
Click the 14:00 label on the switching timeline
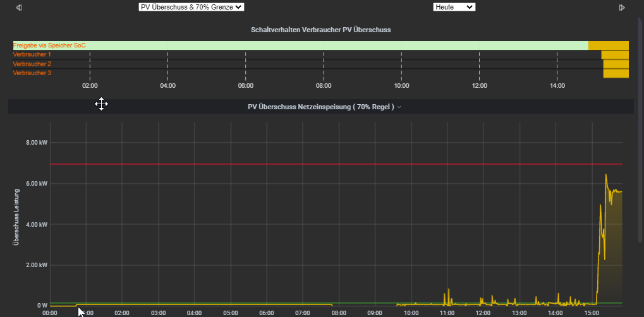click(557, 86)
